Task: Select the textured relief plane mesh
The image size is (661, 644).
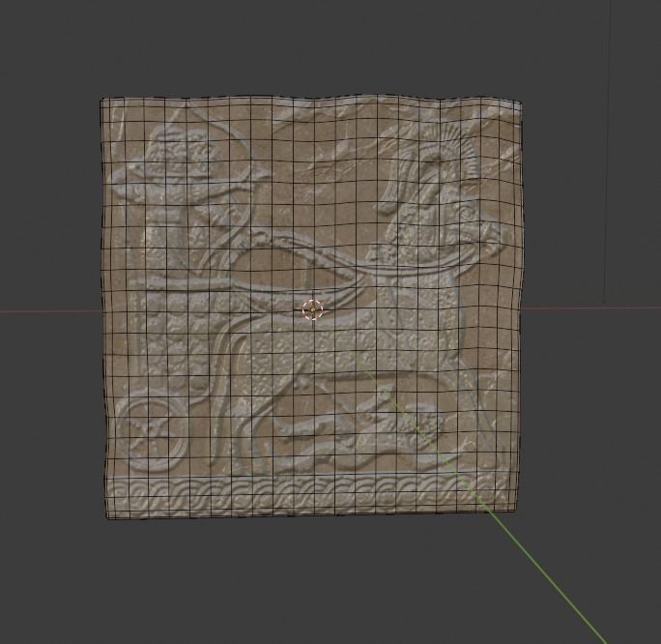Action: (x=312, y=307)
